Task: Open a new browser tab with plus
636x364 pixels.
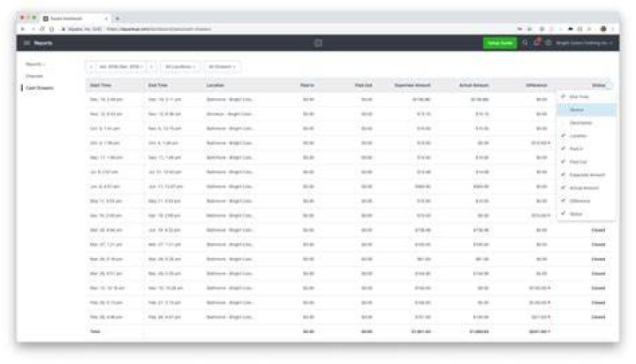Action: (x=117, y=19)
